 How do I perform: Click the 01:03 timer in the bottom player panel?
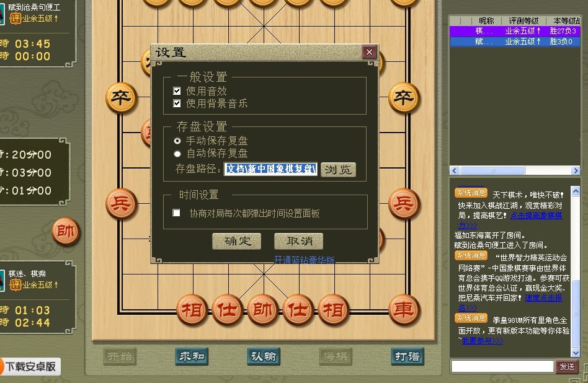click(33, 310)
